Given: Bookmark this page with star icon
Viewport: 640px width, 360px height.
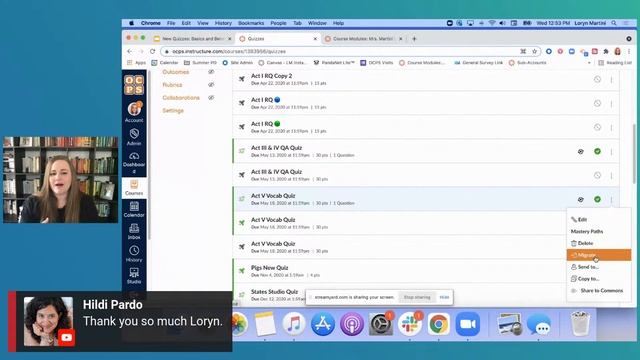Looking at the screenshot, I should coord(534,51).
